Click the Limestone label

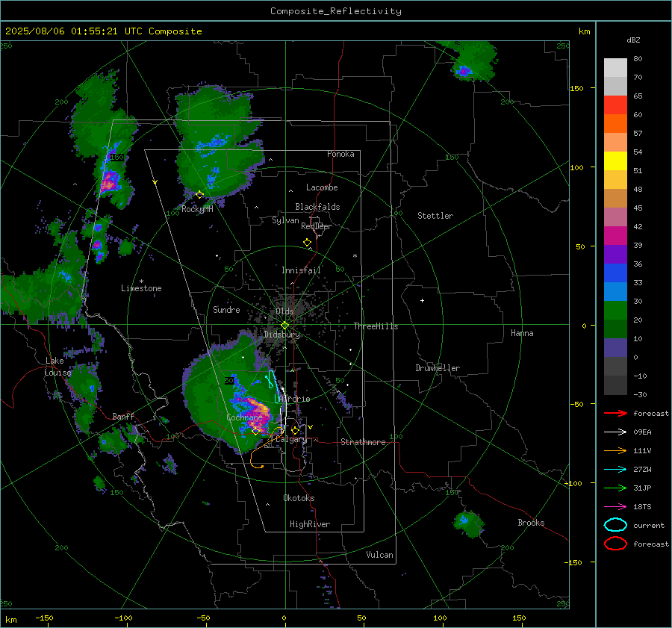point(141,288)
